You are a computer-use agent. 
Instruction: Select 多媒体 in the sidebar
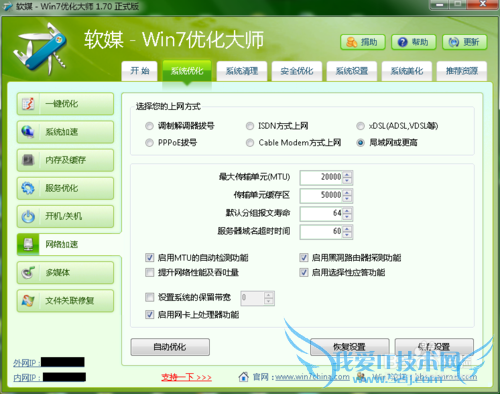click(x=65, y=272)
